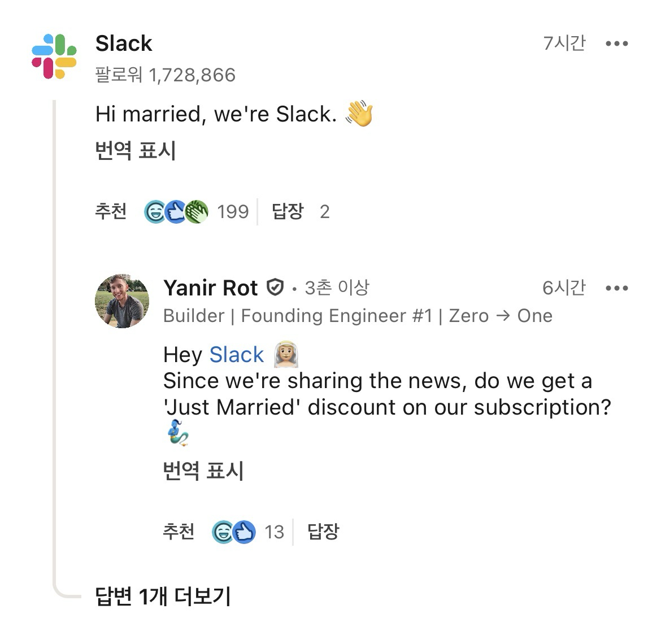View reaction icons on Yanir Rot's reply
Viewport: 661px width, 644px height.
pos(233,532)
